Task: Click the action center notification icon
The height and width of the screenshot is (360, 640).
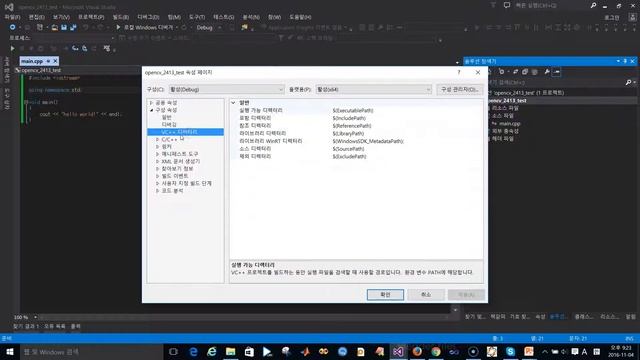Action: (x=575, y=351)
